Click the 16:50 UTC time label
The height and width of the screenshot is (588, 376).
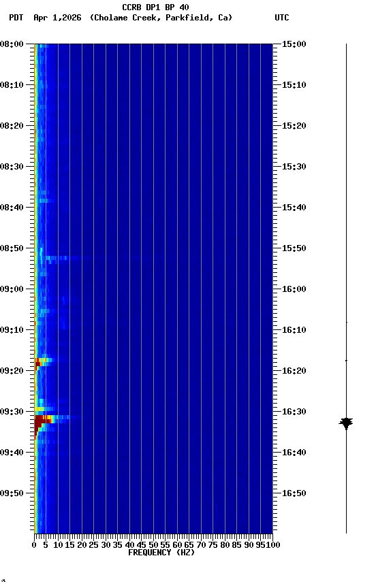(x=294, y=493)
